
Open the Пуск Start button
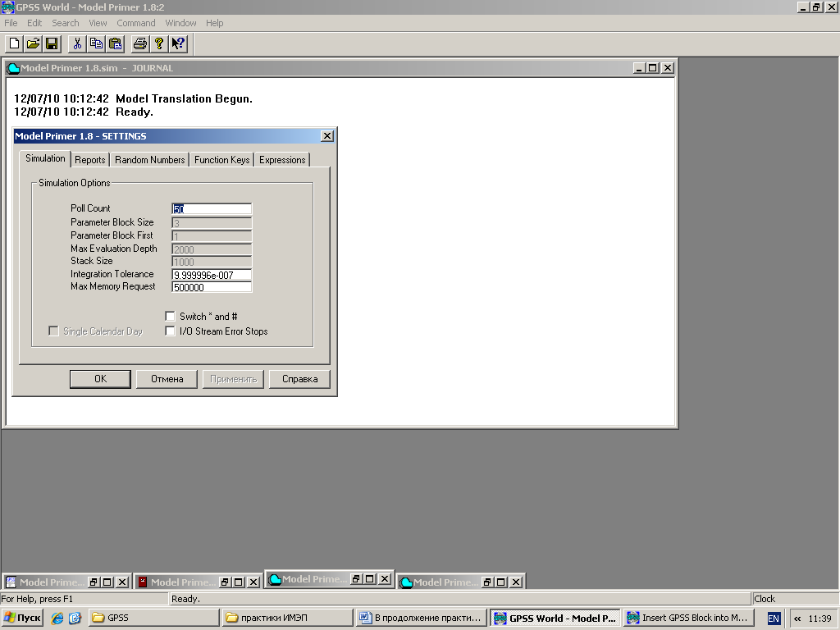[22, 618]
